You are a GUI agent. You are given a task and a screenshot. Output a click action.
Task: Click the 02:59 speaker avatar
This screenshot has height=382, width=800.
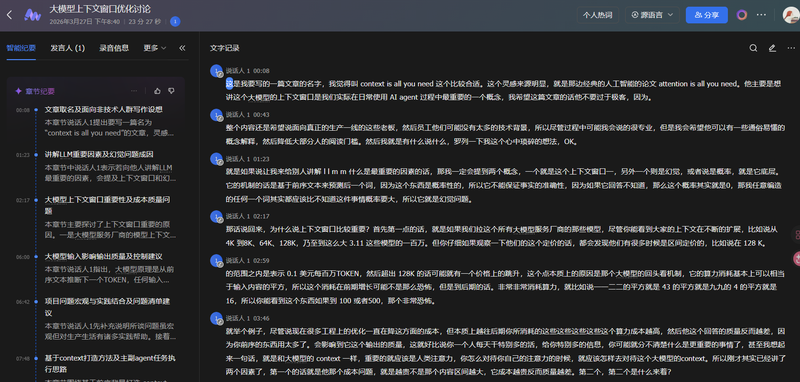pos(217,261)
